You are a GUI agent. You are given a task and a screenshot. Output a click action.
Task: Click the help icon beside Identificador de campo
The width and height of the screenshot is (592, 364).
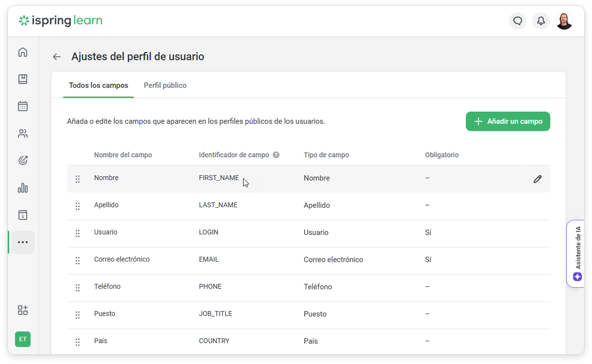tap(276, 155)
